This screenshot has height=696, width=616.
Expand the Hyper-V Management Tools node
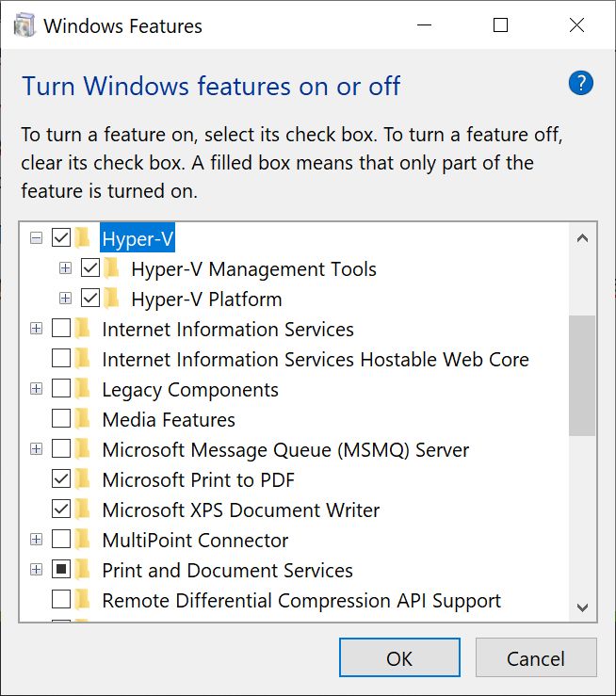(x=65, y=268)
